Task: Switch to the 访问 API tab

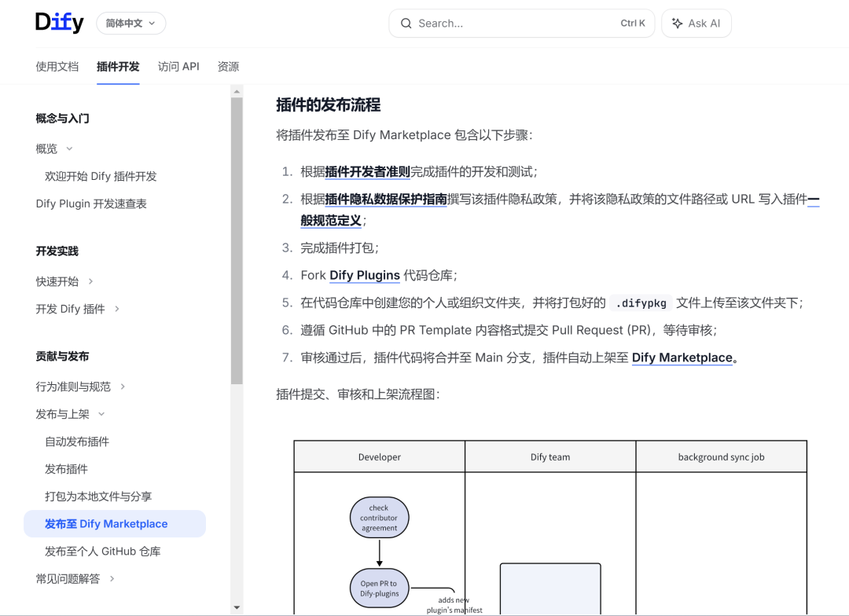Action: point(178,67)
